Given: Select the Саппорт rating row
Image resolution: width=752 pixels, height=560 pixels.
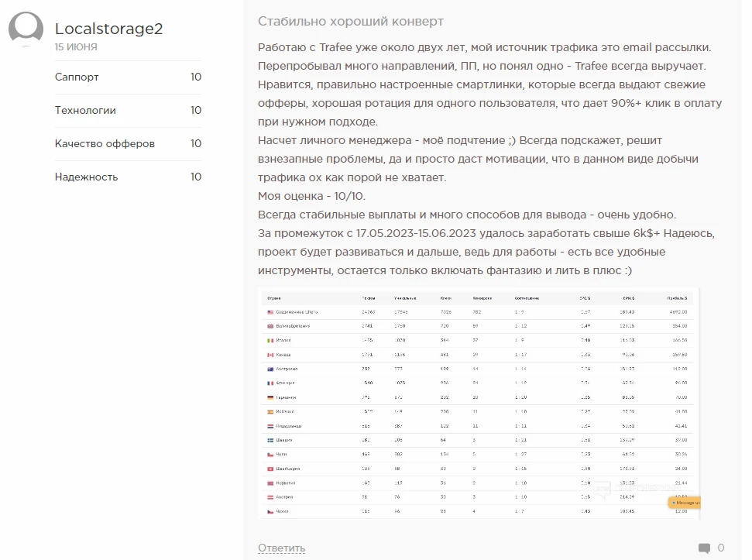Looking at the screenshot, I should [x=128, y=77].
